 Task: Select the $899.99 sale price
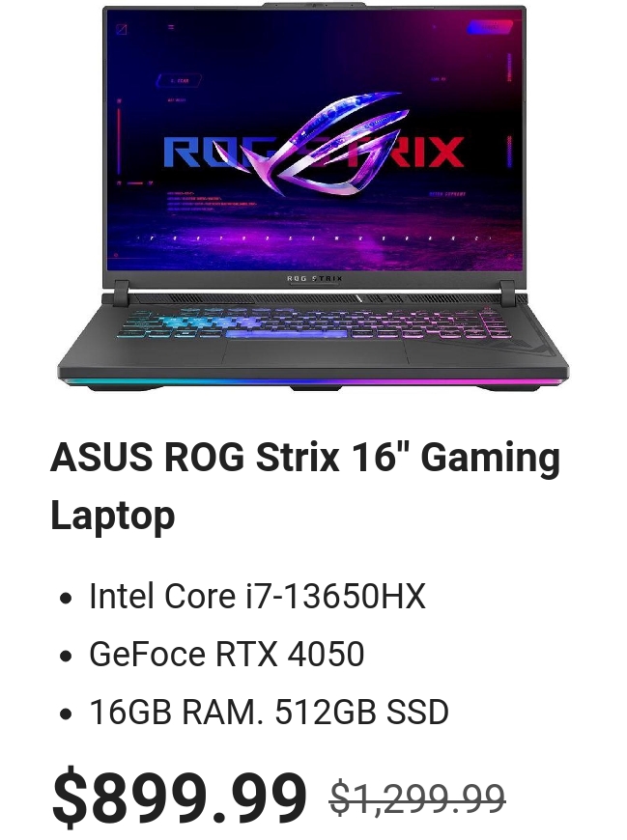[x=180, y=798]
